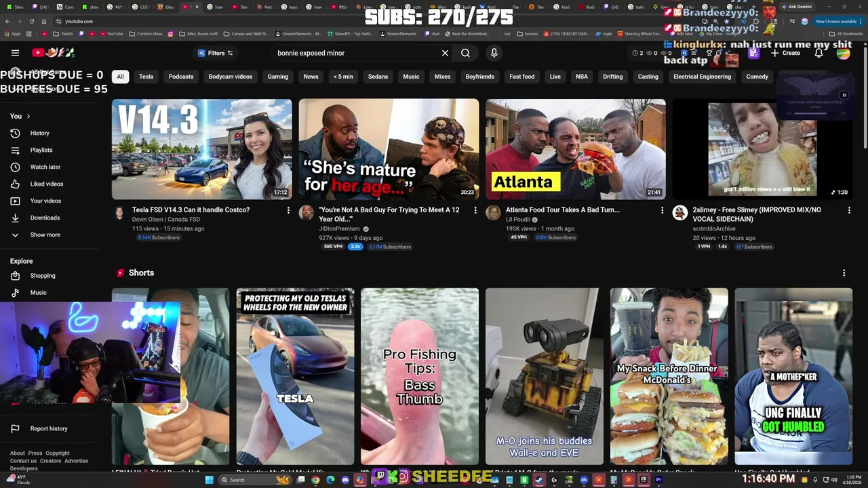Screen dimensions: 868x488
Task: Open the Devin Olsen channel avatar
Action: coord(119,213)
